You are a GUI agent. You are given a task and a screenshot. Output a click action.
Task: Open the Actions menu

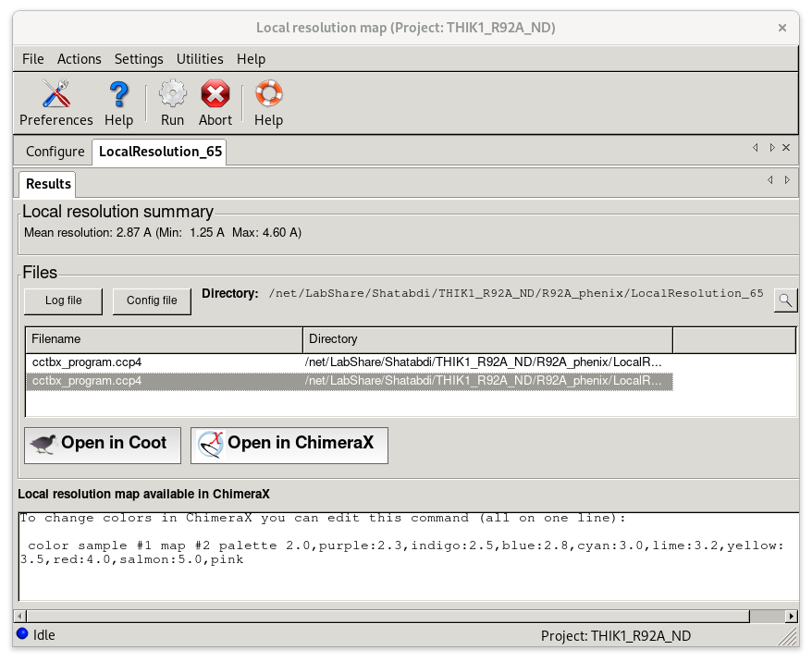pyautogui.click(x=80, y=59)
